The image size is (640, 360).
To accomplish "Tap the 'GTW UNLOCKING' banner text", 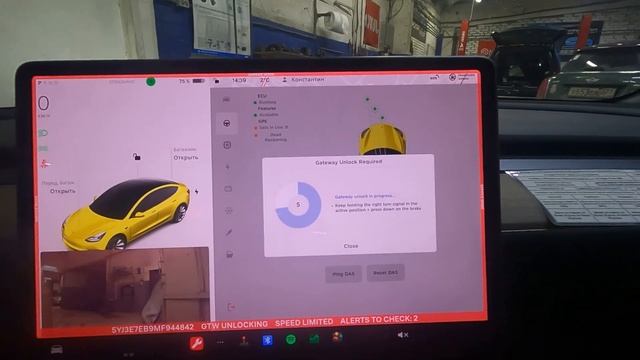I will [234, 325].
